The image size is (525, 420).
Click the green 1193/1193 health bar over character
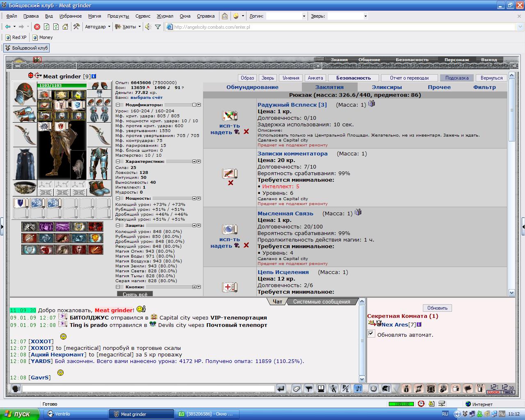62,86
